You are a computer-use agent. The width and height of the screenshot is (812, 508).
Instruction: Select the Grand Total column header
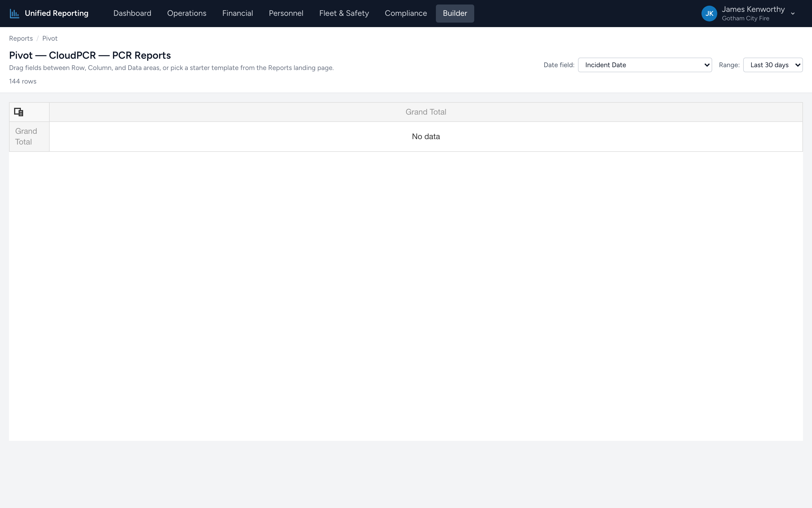426,112
